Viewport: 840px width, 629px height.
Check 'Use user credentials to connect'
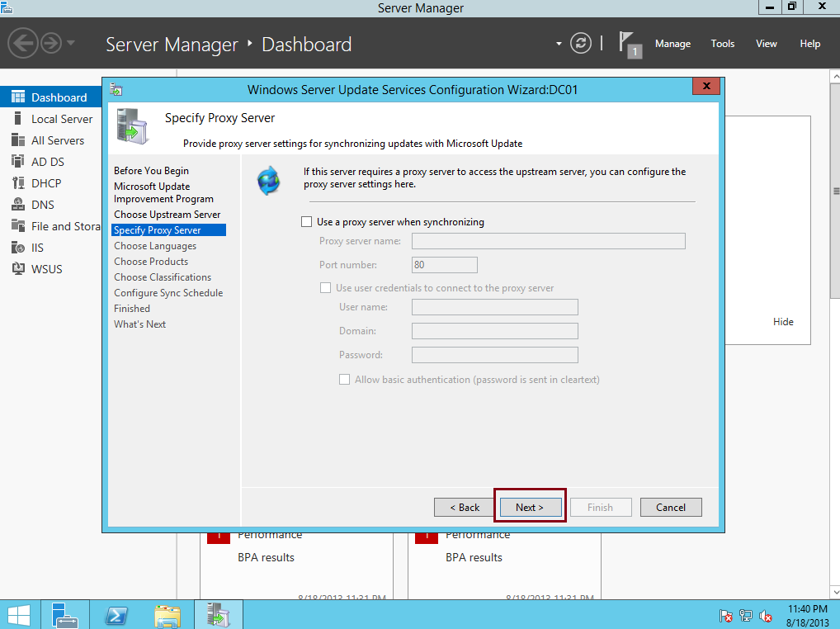326,287
